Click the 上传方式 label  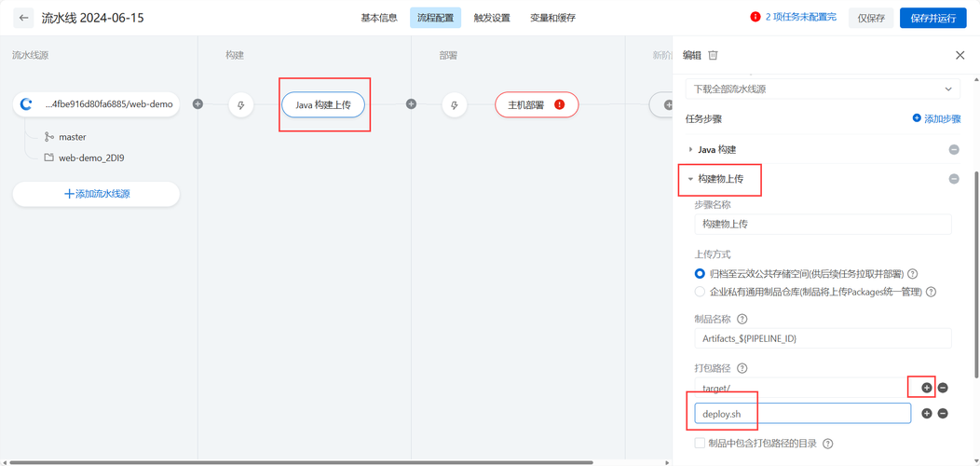pos(713,254)
